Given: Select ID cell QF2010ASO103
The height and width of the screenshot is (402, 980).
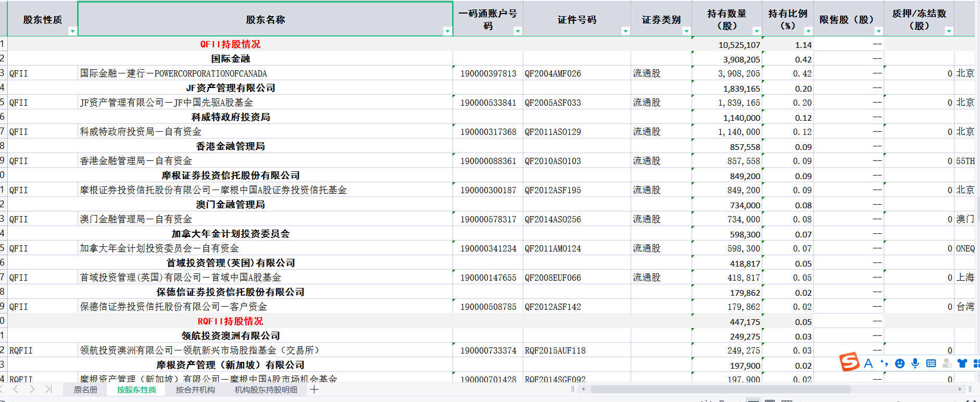Looking at the screenshot, I should [x=577, y=161].
